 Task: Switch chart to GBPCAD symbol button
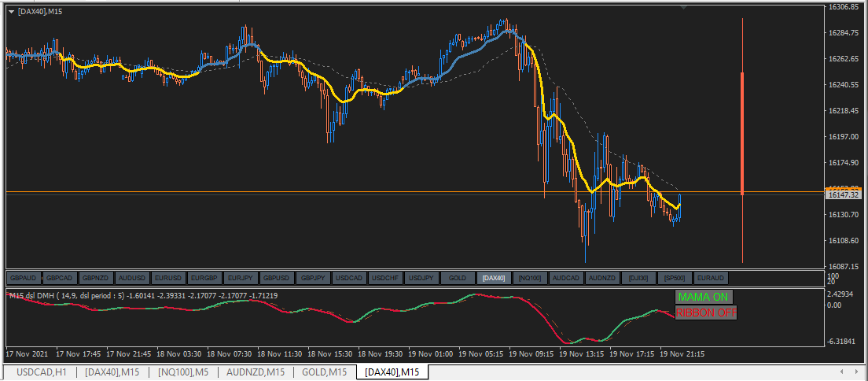click(60, 278)
